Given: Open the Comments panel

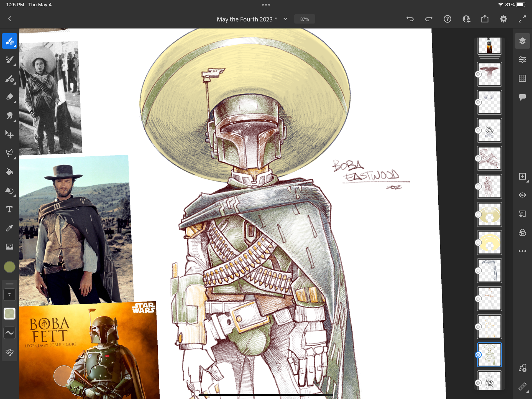Looking at the screenshot, I should 522,97.
